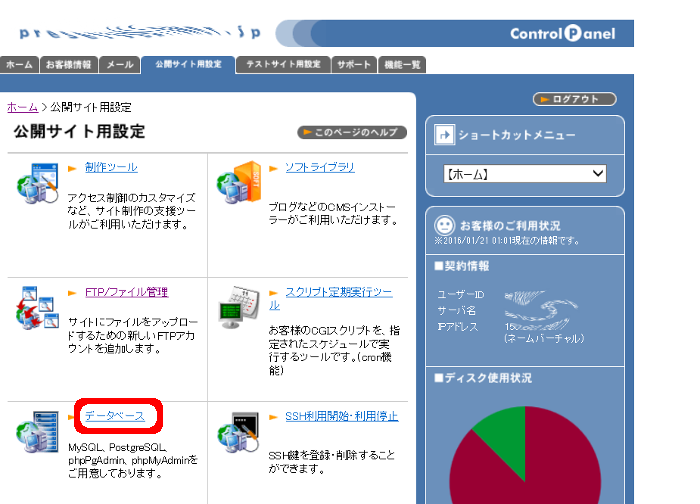Image resolution: width=700 pixels, height=504 pixels.
Task: Click the face icon beside お客様のご利用状況
Action: coord(445,225)
